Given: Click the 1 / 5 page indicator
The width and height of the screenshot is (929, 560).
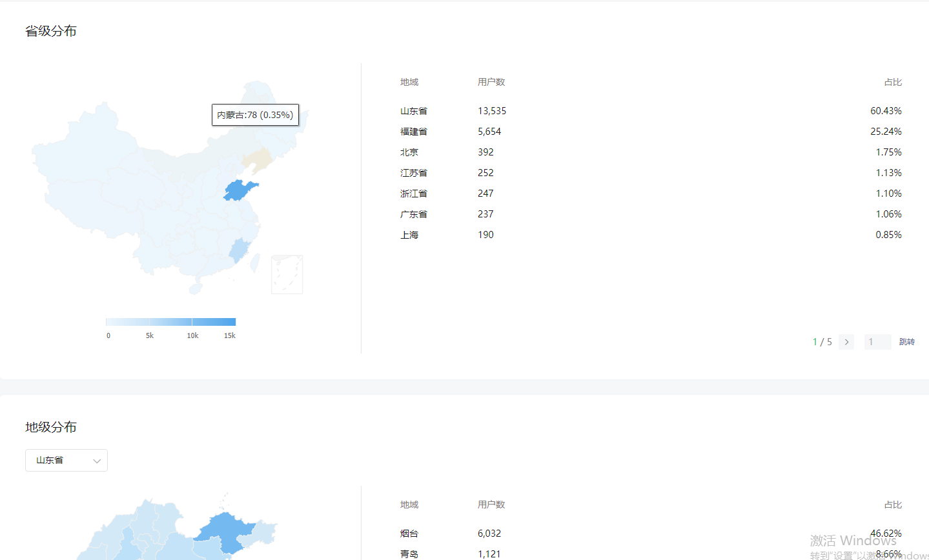Looking at the screenshot, I should [822, 342].
